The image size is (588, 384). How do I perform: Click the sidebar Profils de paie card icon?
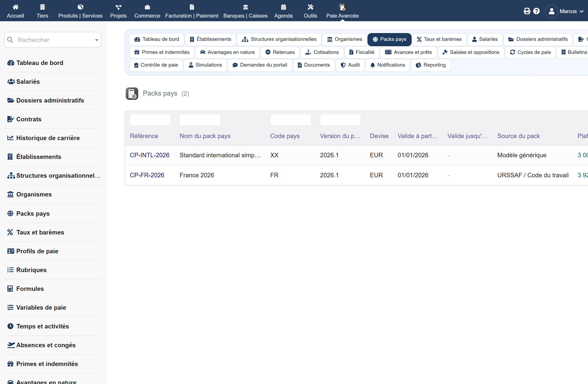pos(11,251)
